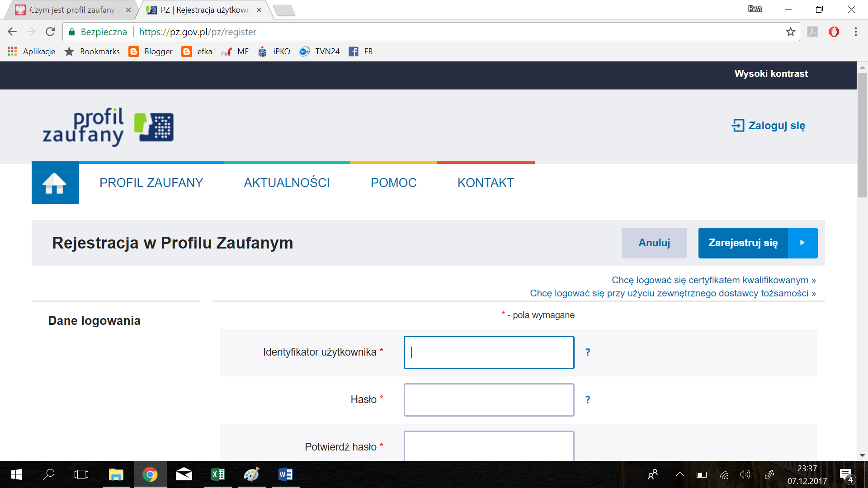This screenshot has height=488, width=868.
Task: Open Task View in the taskbar
Action: pos(81,474)
